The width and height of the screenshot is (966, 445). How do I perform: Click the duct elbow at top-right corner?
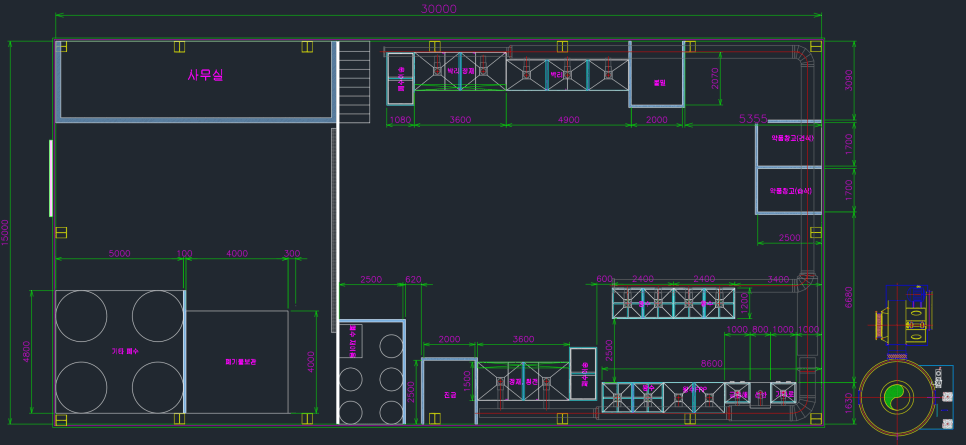[804, 58]
